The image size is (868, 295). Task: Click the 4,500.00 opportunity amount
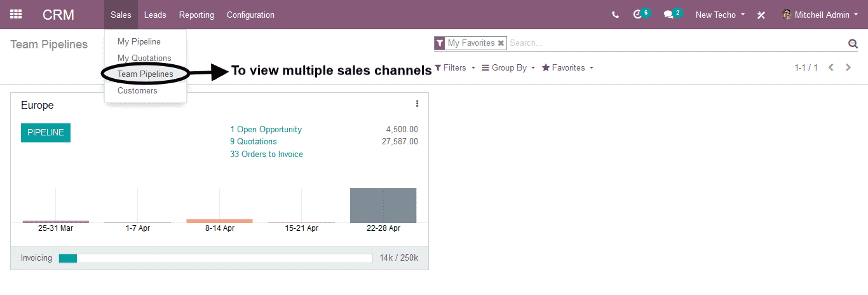click(x=402, y=130)
